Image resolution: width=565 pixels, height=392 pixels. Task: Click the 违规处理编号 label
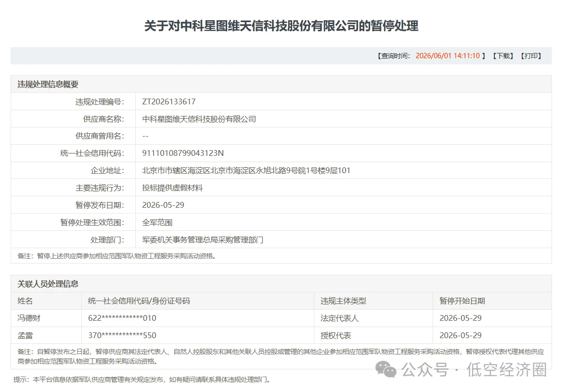point(100,102)
